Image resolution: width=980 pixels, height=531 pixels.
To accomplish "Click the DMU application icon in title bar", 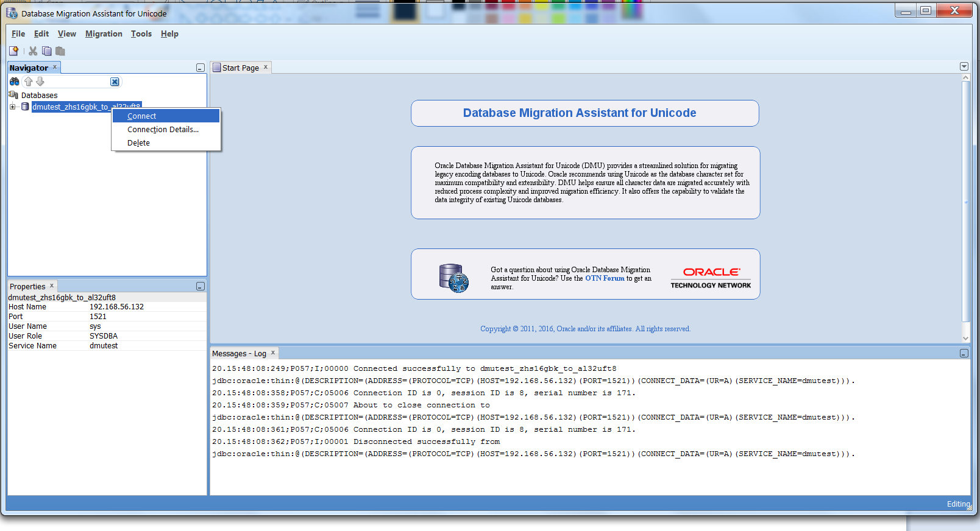I will 12,13.
